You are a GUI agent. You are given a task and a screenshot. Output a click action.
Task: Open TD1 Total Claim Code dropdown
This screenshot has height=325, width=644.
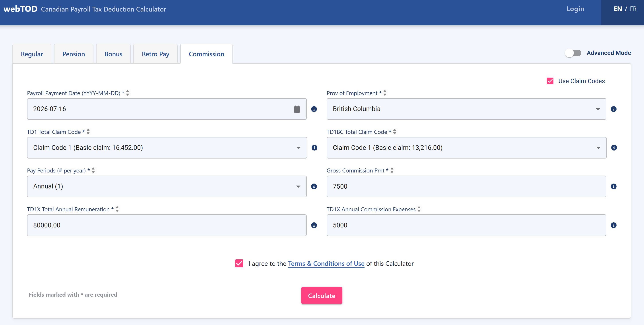click(x=167, y=148)
